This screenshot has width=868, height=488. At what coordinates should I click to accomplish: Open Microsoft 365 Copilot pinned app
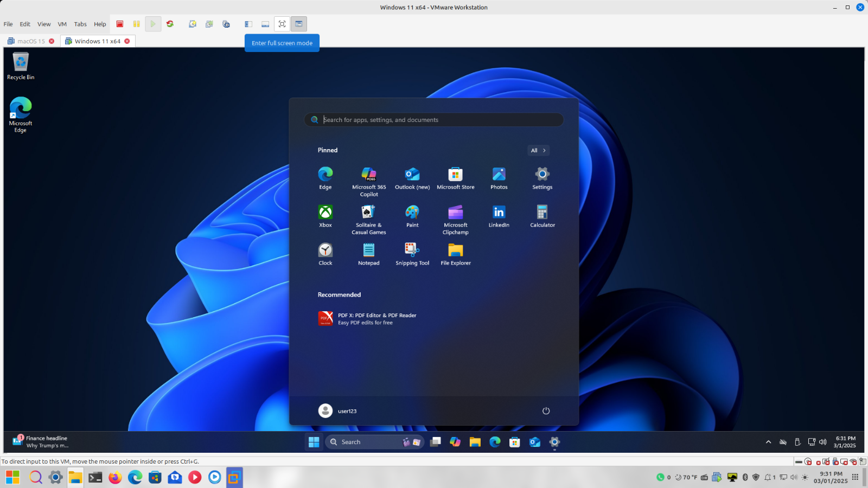pos(369,182)
